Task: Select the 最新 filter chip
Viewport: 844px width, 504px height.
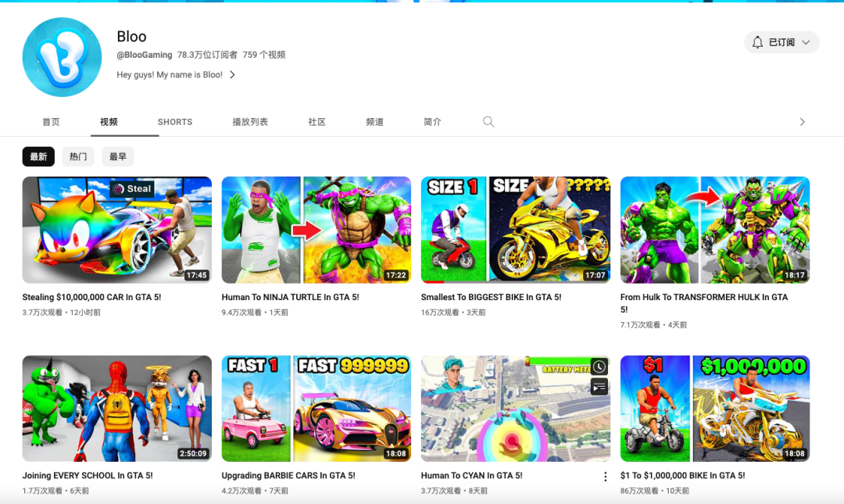Action: [x=38, y=156]
